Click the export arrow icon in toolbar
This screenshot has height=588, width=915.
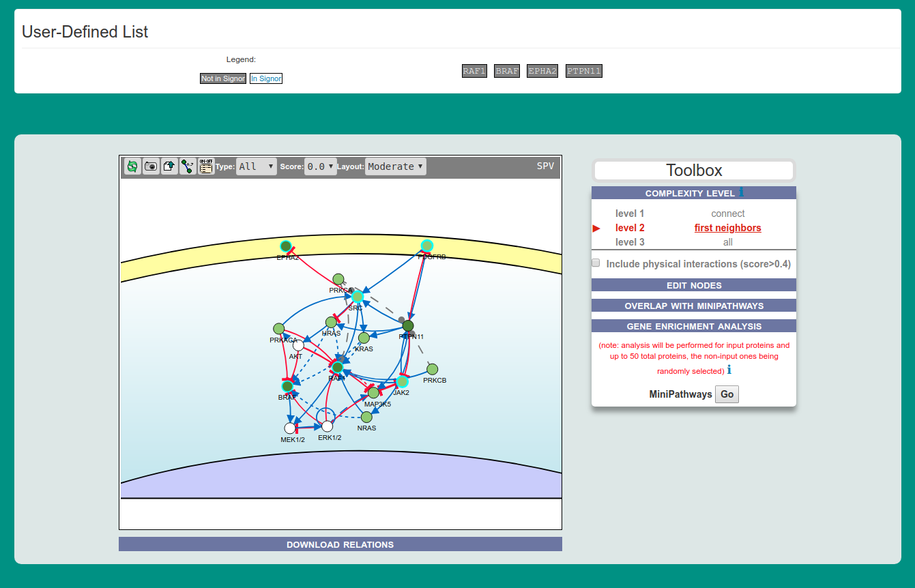point(169,166)
